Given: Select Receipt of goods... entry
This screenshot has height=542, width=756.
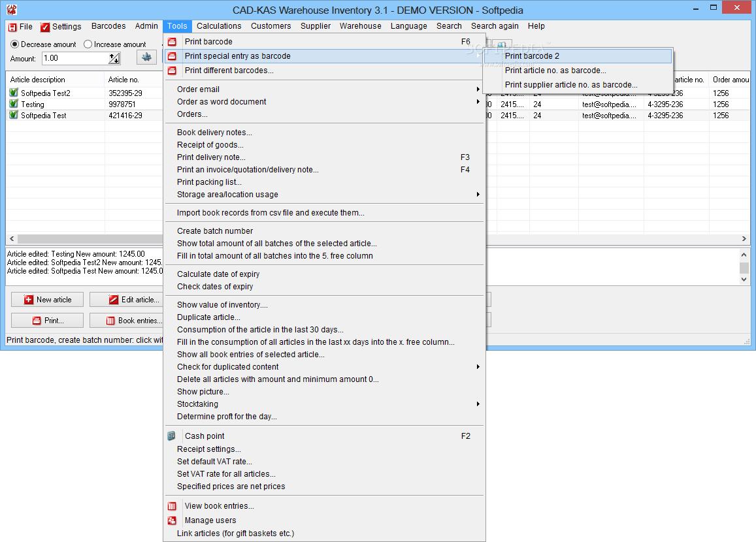Looking at the screenshot, I should pyautogui.click(x=324, y=145).
